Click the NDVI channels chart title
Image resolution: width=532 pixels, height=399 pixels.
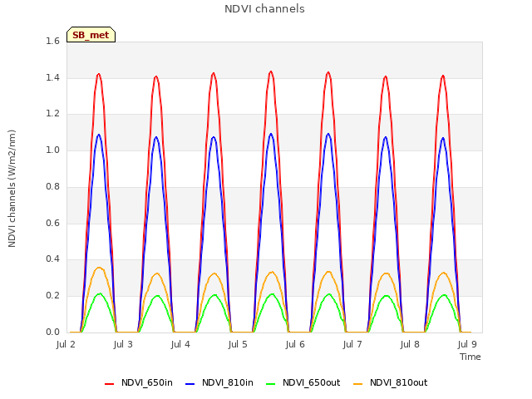[264, 9]
